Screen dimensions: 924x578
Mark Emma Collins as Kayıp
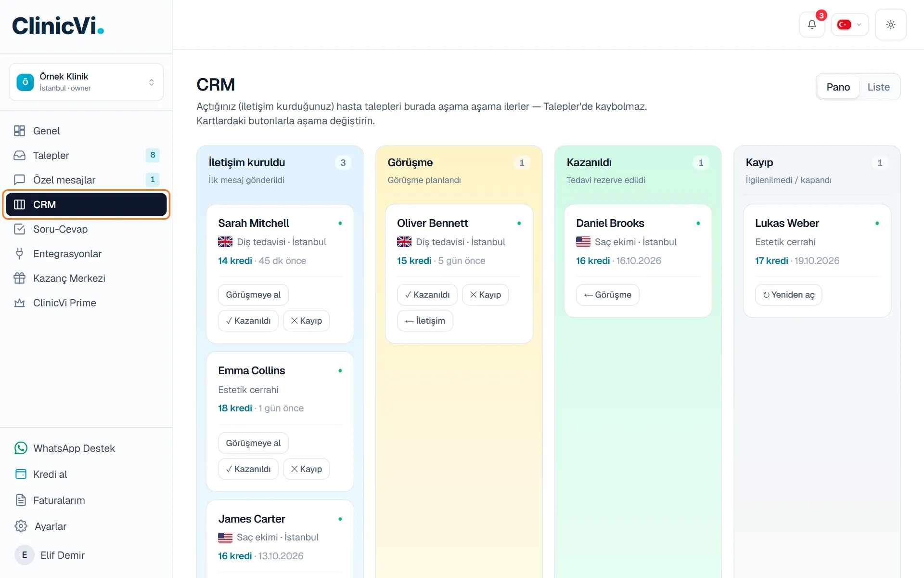(307, 469)
